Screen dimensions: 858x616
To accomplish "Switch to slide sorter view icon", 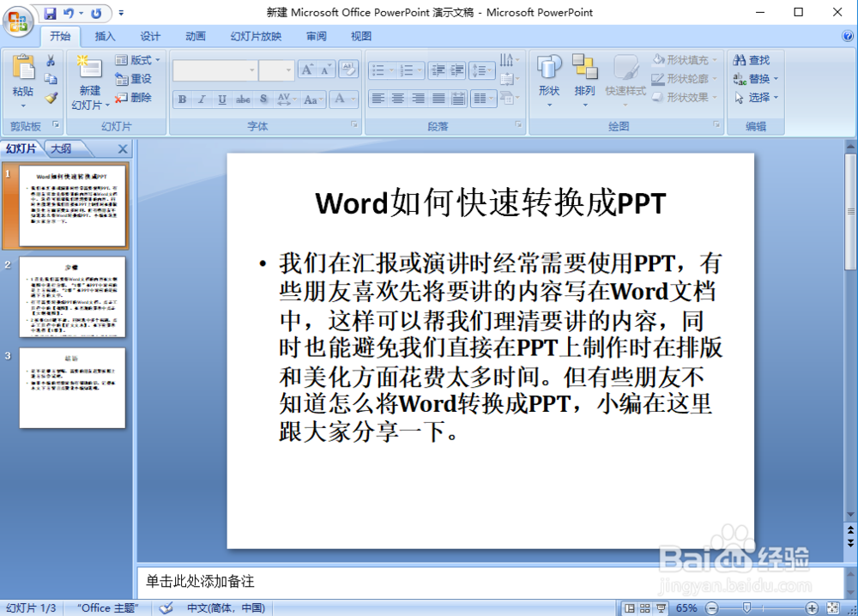I will click(x=645, y=608).
